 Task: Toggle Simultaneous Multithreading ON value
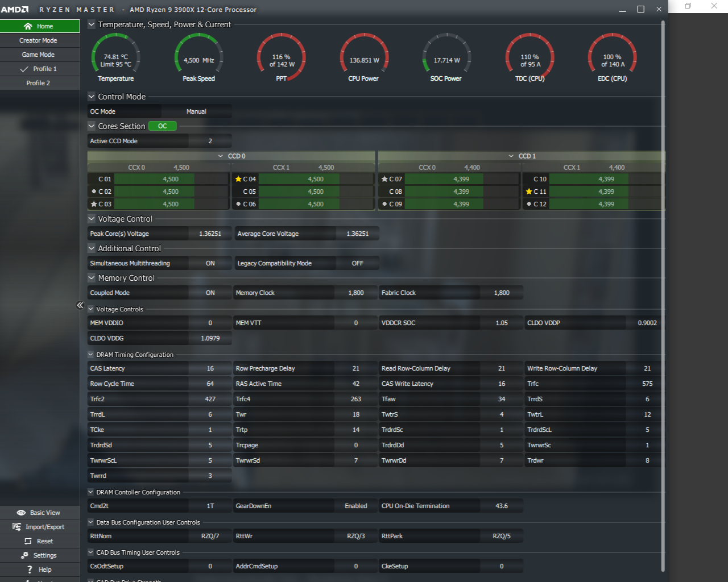210,263
